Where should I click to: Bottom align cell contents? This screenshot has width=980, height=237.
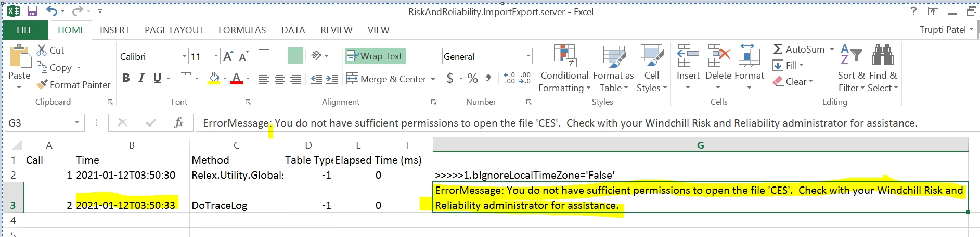295,55
